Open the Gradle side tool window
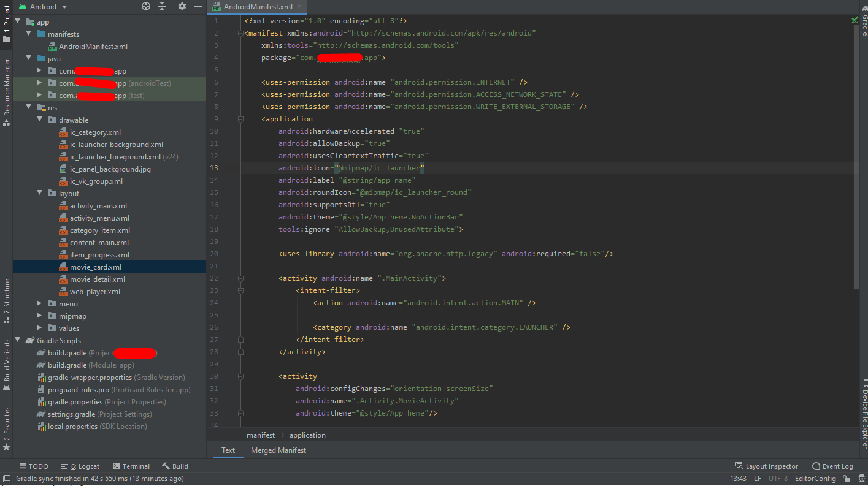868x486 pixels. [x=864, y=25]
